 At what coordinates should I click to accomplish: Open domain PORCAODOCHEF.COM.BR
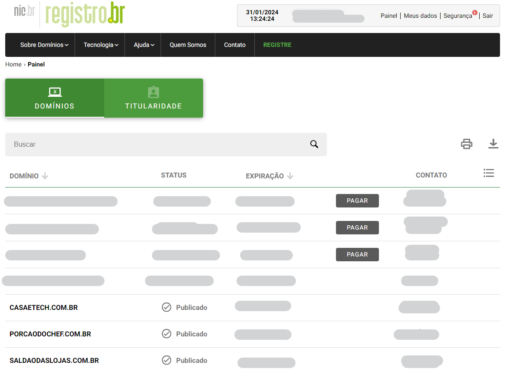pyautogui.click(x=50, y=334)
